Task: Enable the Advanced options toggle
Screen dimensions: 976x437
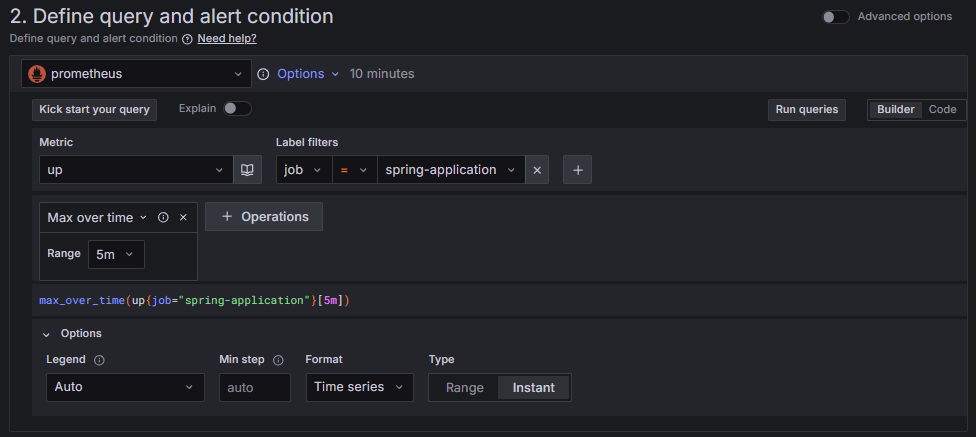Action: (835, 17)
